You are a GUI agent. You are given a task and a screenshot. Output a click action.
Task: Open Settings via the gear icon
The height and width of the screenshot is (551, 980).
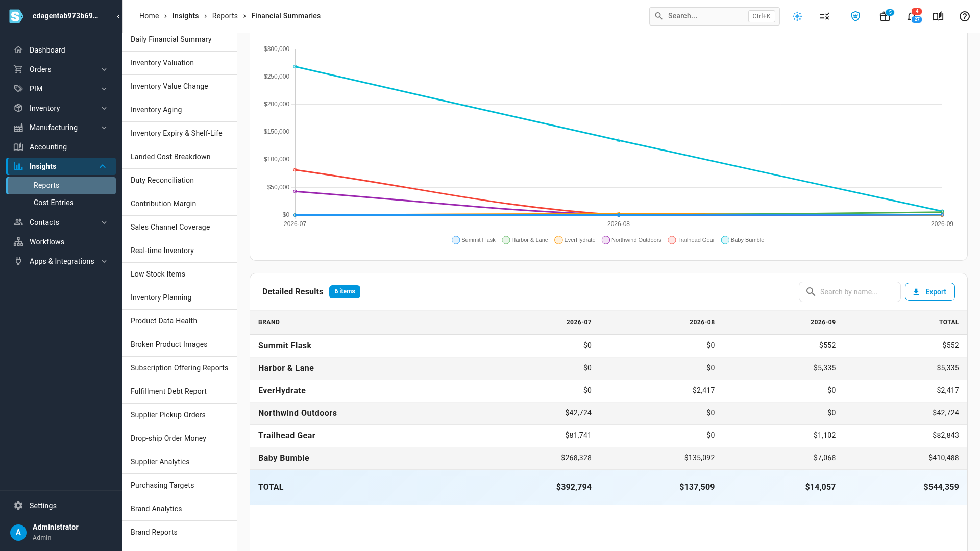18,506
